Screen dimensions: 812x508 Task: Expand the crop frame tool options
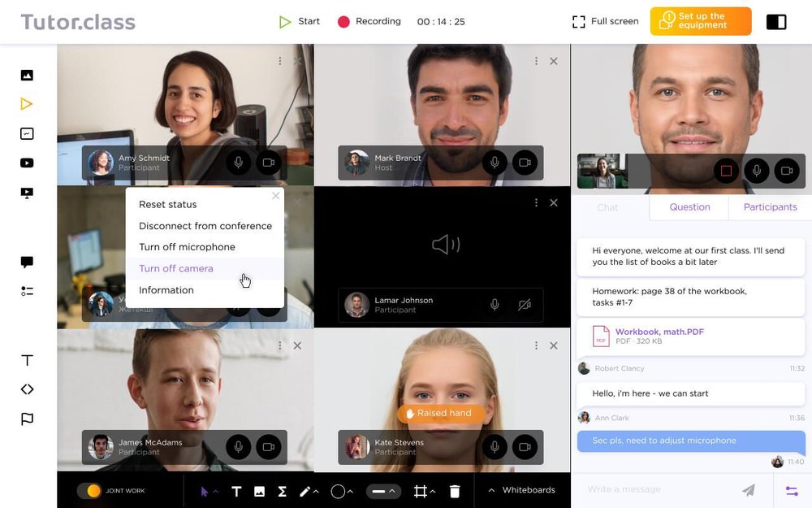point(433,492)
